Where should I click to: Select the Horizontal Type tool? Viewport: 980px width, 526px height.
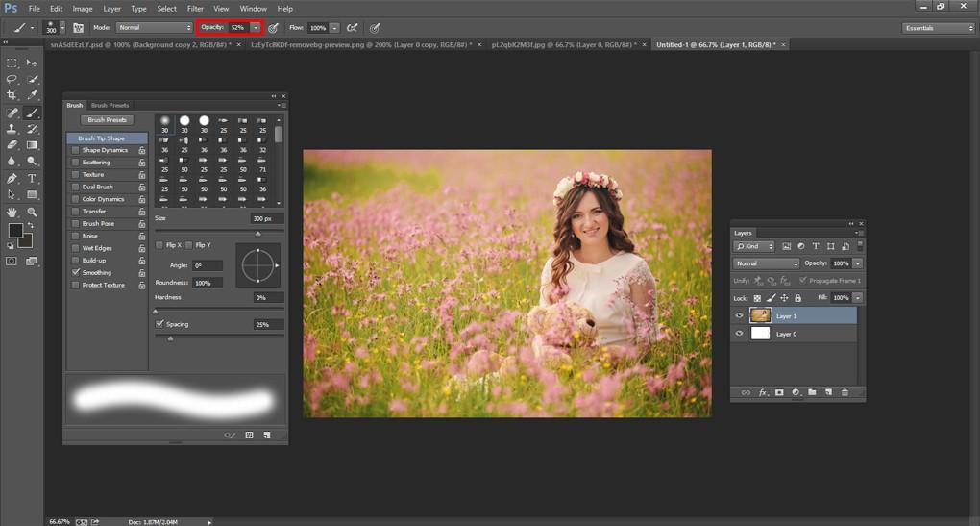[x=32, y=179]
